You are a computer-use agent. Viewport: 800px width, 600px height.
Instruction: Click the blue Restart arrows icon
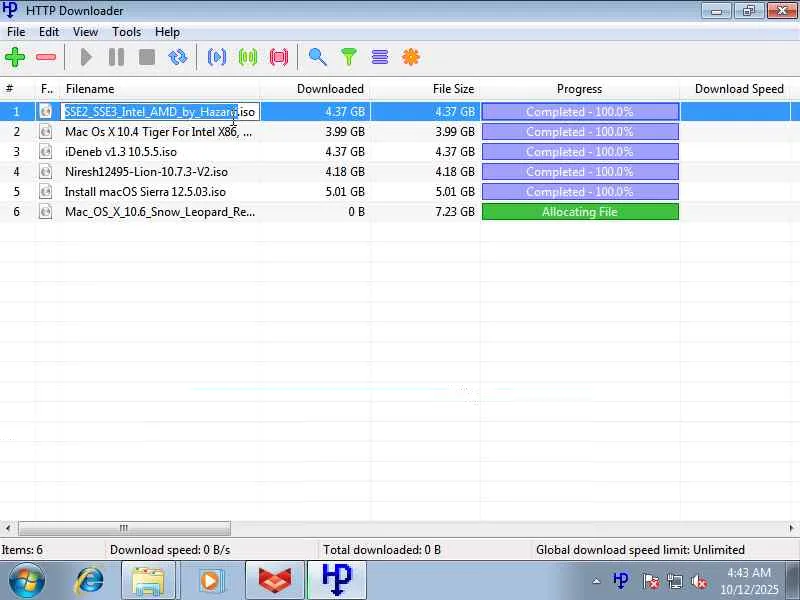click(178, 57)
